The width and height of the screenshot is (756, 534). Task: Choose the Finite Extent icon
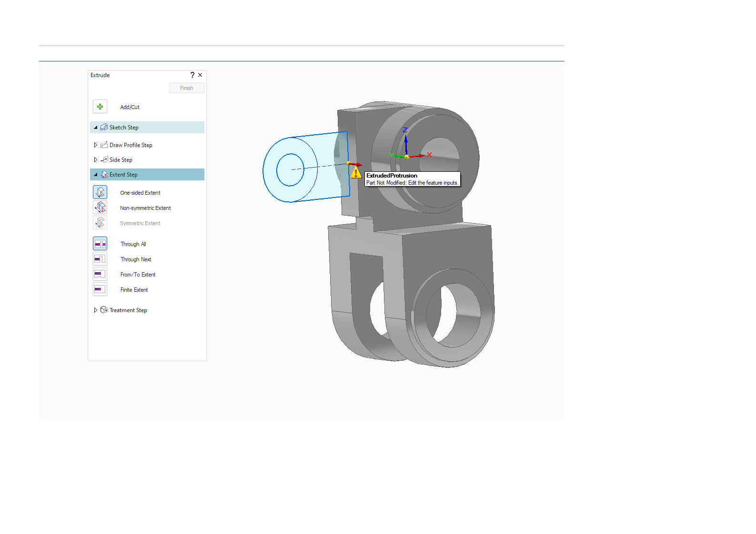click(100, 289)
